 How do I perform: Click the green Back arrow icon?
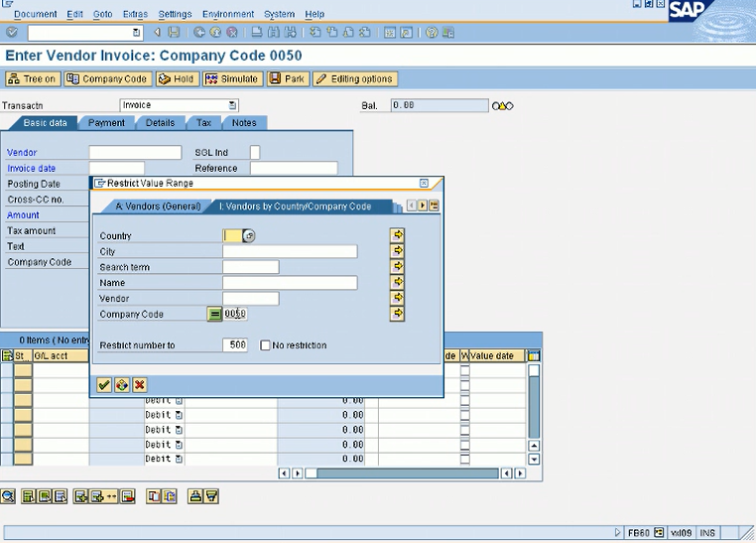click(199, 33)
